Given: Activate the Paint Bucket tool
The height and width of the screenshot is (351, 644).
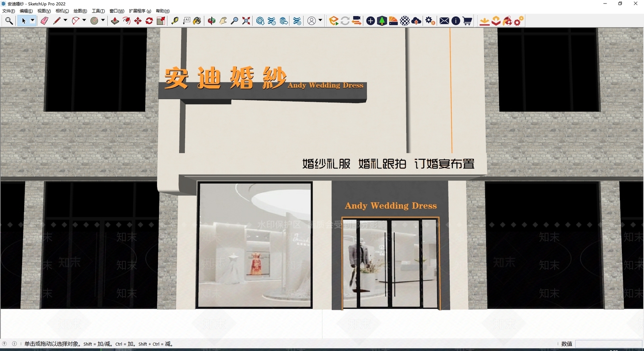Looking at the screenshot, I should click(x=197, y=21).
